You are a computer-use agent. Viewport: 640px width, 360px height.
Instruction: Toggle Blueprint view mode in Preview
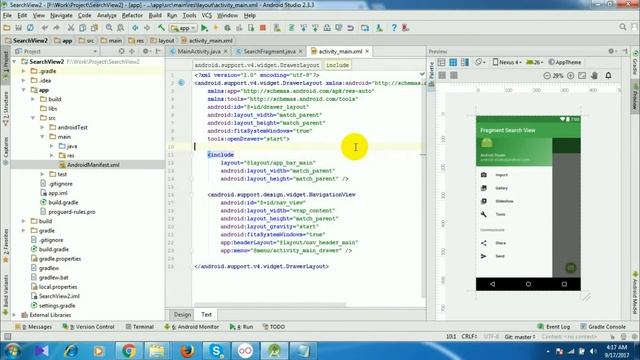[x=453, y=62]
